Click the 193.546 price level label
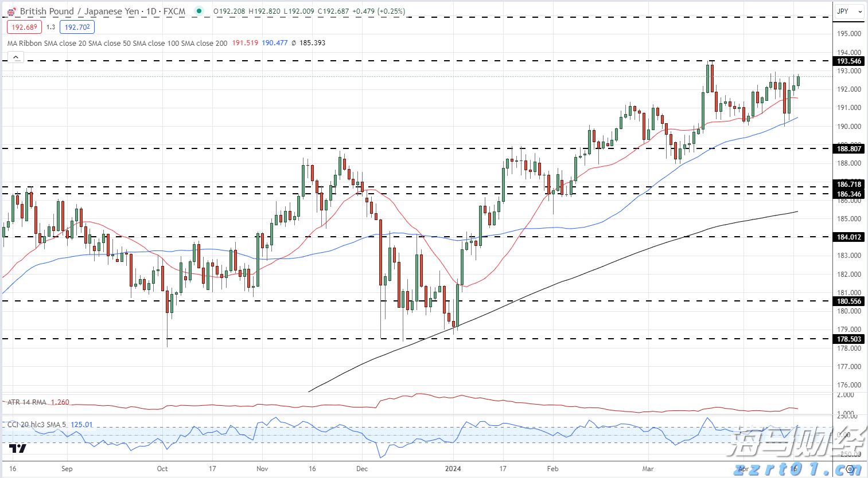 pos(849,61)
